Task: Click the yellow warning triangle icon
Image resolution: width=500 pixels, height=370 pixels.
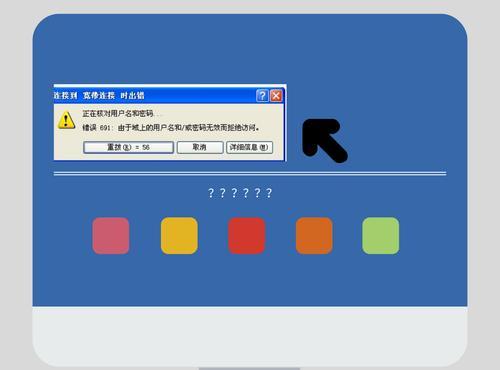Action: click(x=66, y=120)
